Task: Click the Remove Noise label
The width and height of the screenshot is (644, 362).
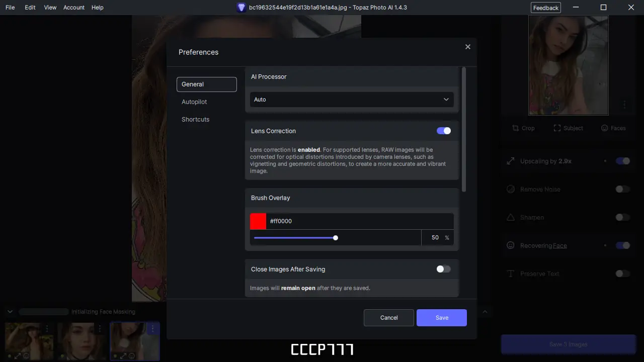Action: [540, 190]
